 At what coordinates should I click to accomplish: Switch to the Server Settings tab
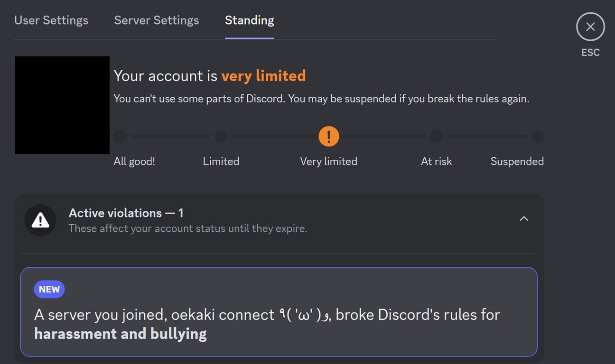tap(157, 20)
